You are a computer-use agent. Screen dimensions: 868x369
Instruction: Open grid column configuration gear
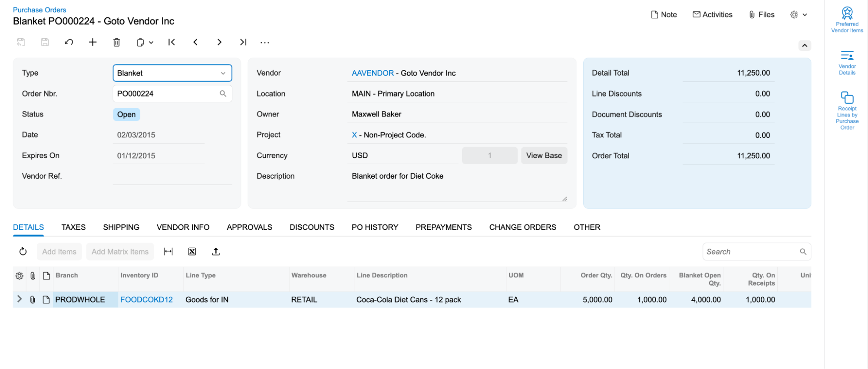19,276
